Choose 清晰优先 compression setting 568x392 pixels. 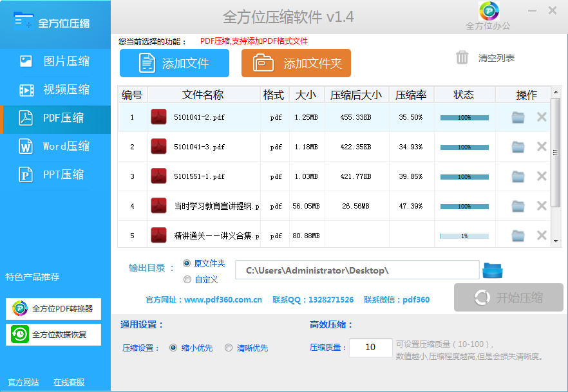(229, 348)
